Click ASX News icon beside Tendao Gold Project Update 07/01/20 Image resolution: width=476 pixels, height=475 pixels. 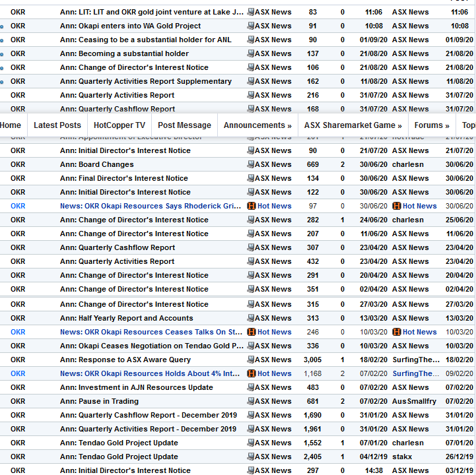click(250, 443)
